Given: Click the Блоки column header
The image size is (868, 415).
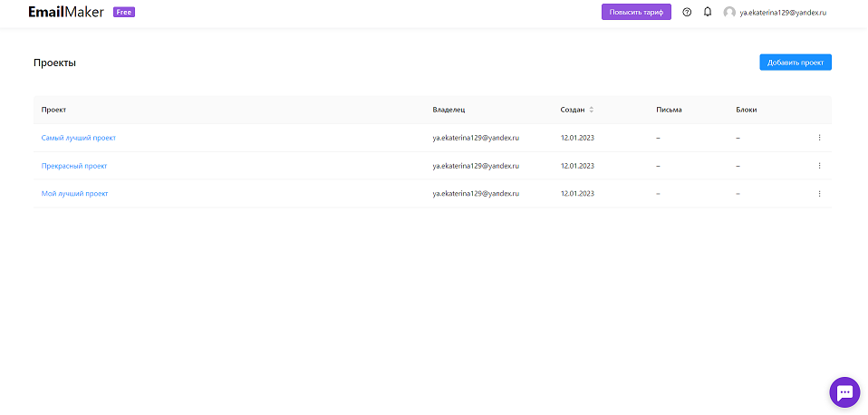Looking at the screenshot, I should tap(747, 110).
